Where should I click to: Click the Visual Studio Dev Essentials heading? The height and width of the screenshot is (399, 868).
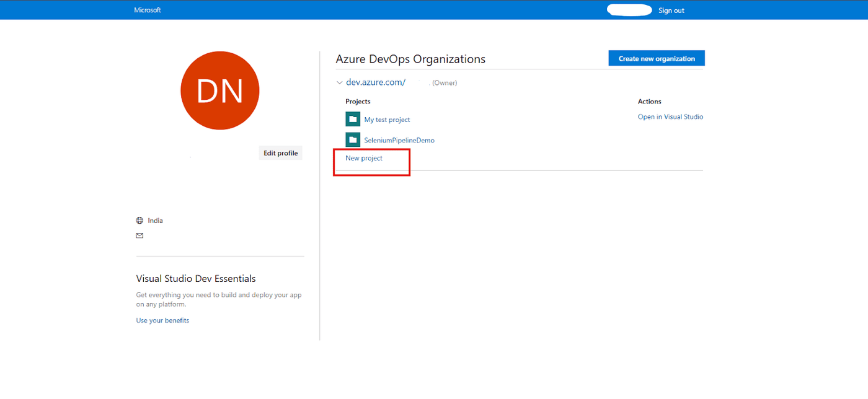196,279
